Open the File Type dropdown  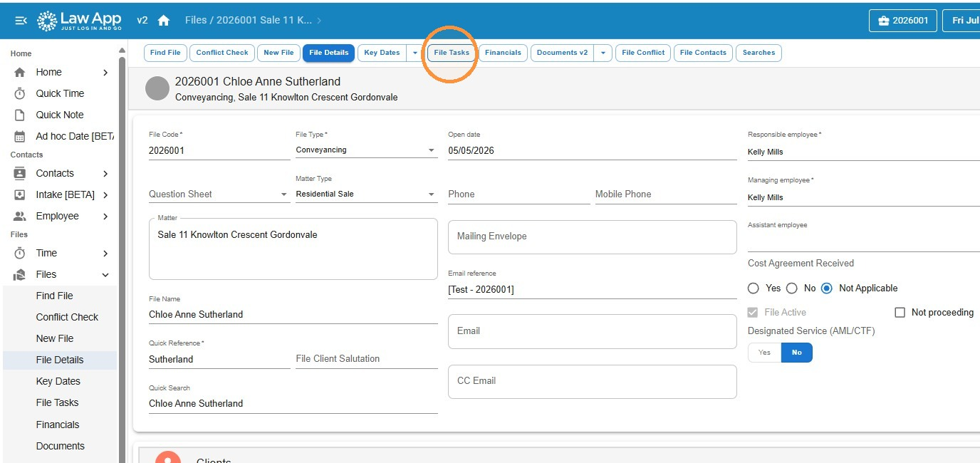(366, 150)
